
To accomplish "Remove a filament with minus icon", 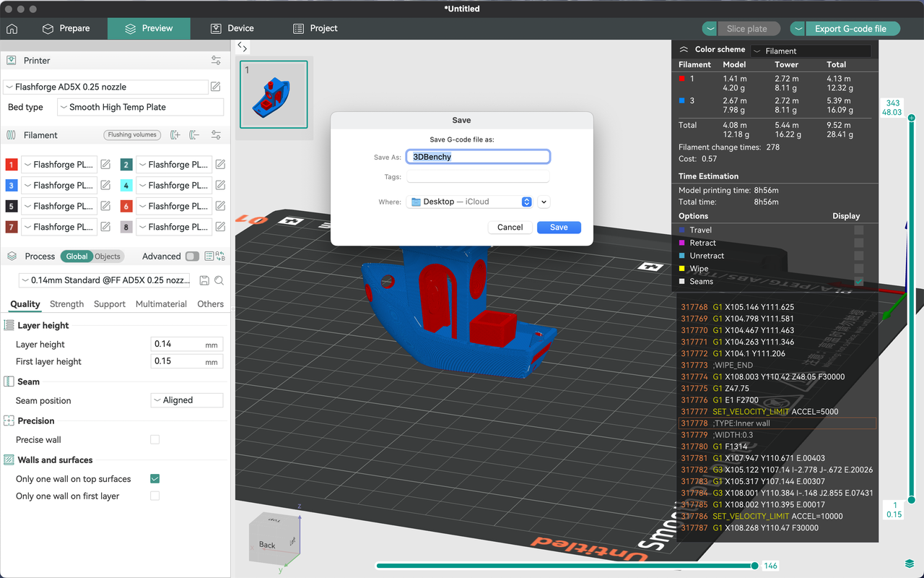I will [194, 135].
